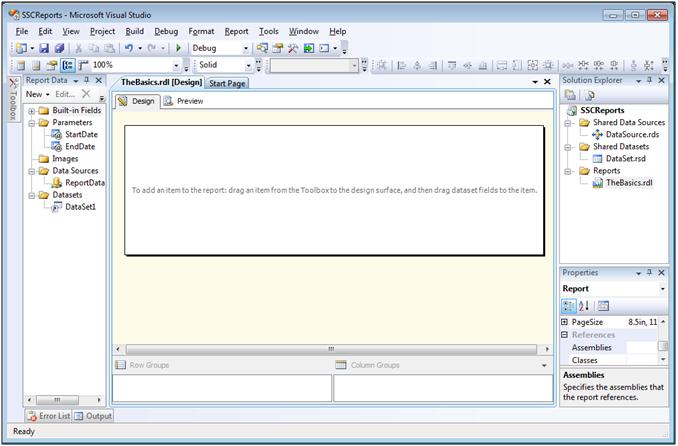Click the Align Rights layout icon
Screen dimensions: 678x446
(x=433, y=65)
